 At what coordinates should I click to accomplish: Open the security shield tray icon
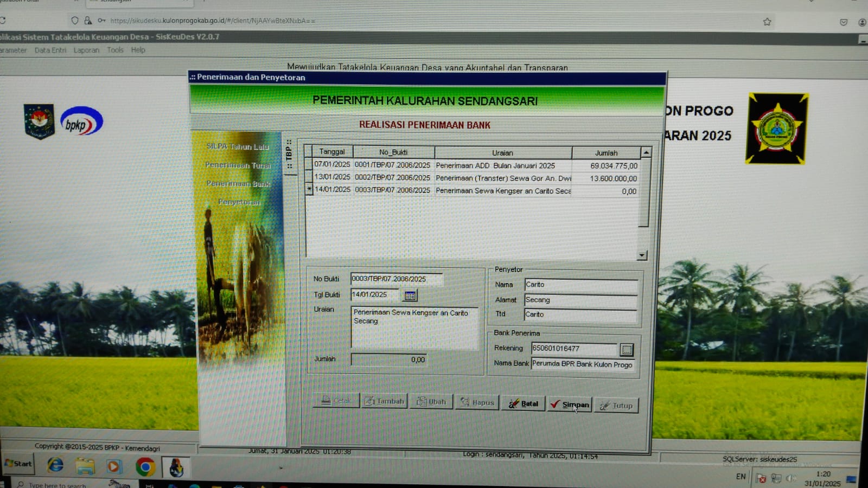(x=761, y=478)
